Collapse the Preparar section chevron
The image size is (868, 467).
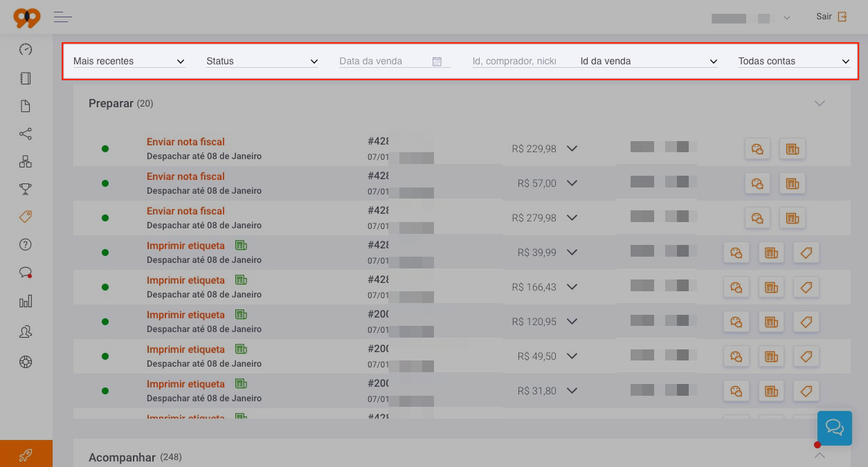click(x=820, y=103)
